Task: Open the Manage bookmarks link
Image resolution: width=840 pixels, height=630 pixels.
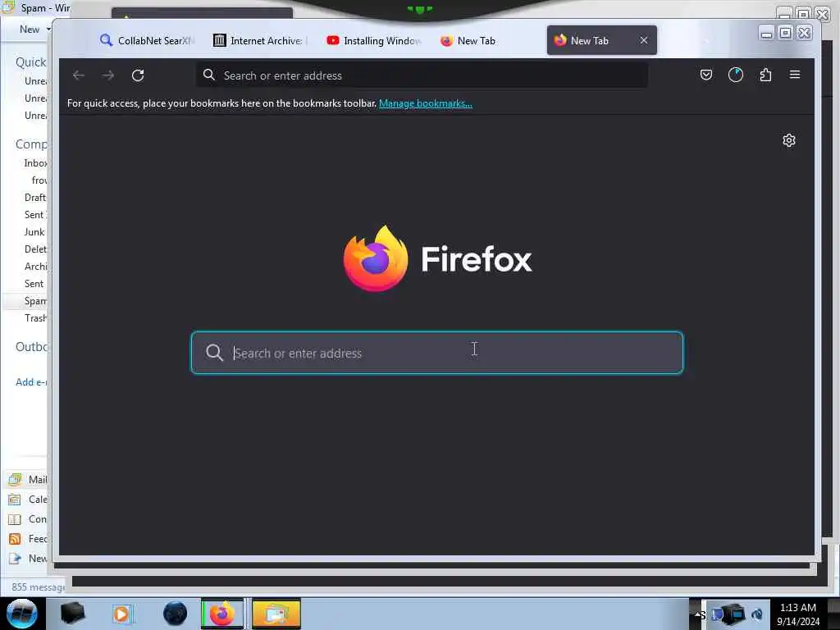Action: 426,103
